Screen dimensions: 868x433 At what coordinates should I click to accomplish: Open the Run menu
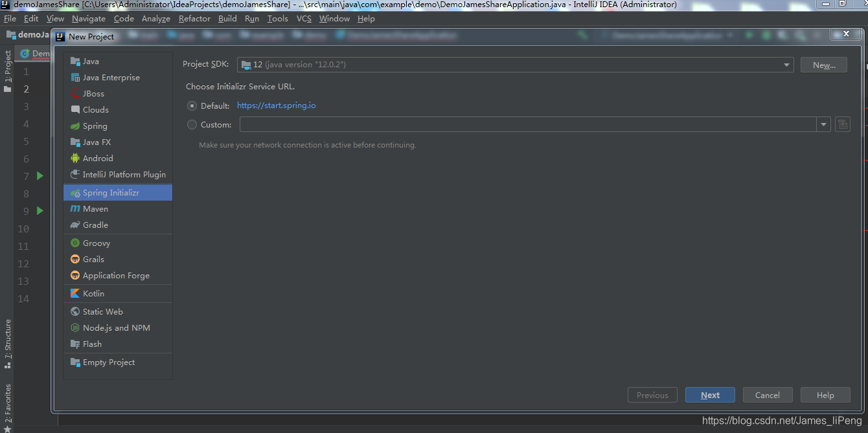[x=252, y=19]
